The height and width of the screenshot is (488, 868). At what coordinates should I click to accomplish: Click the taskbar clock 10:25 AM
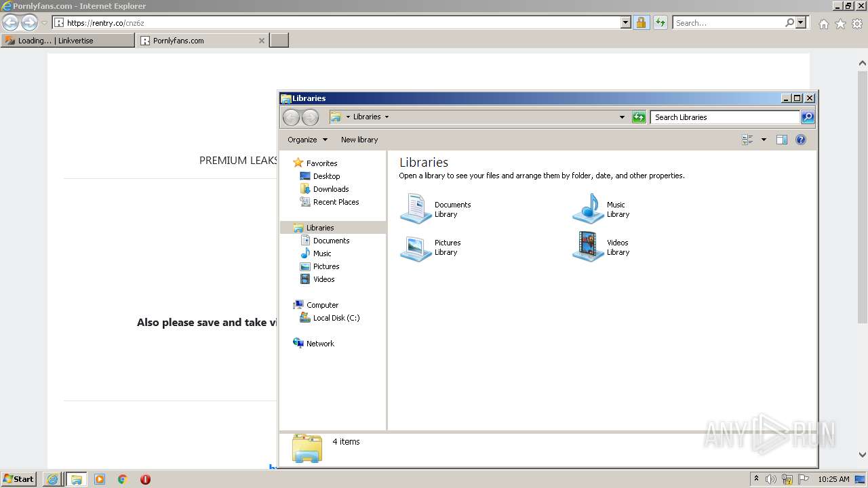tap(833, 479)
